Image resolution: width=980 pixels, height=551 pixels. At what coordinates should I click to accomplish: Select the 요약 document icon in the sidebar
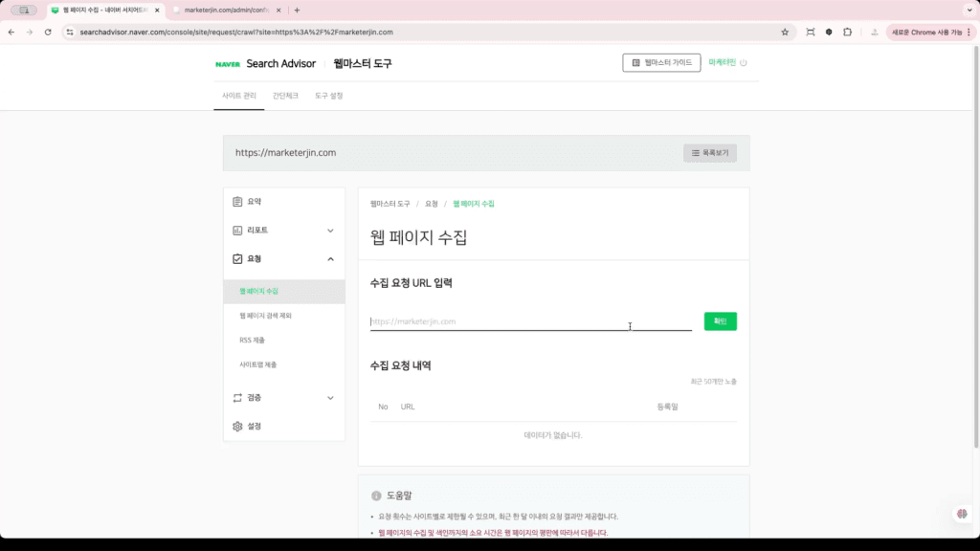pyautogui.click(x=236, y=201)
